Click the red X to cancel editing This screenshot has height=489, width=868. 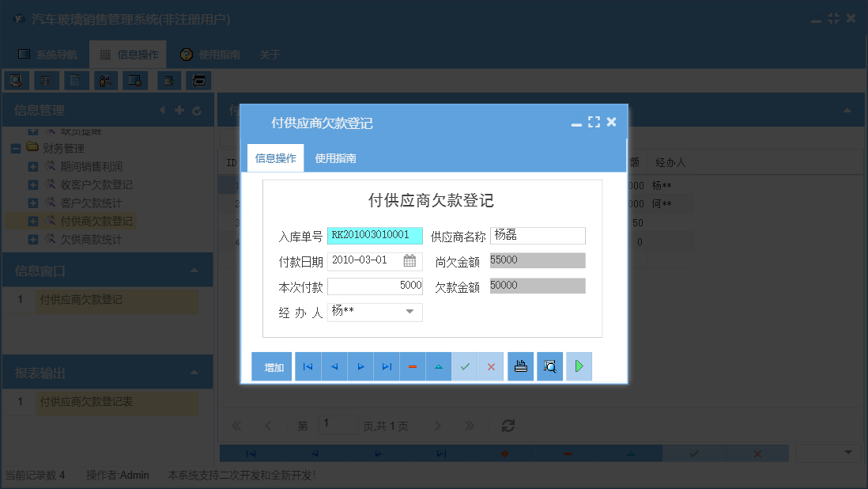point(492,366)
